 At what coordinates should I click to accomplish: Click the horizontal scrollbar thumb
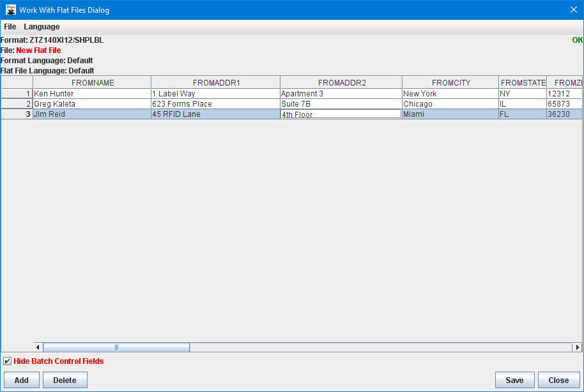click(116, 347)
